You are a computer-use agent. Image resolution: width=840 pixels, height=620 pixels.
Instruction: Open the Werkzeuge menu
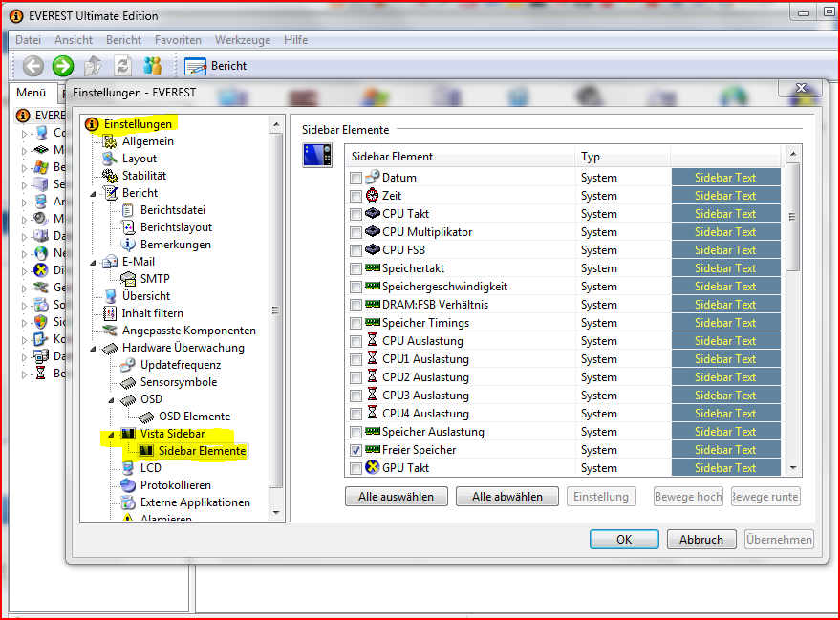[243, 40]
